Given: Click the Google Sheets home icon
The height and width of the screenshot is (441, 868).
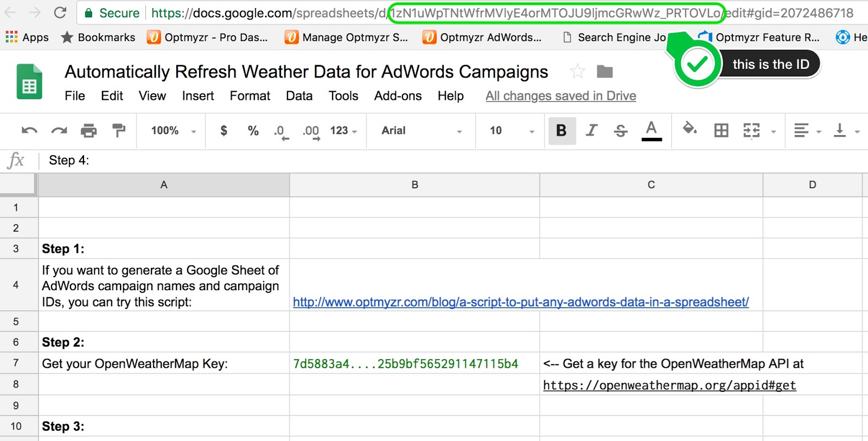Looking at the screenshot, I should coord(29,82).
